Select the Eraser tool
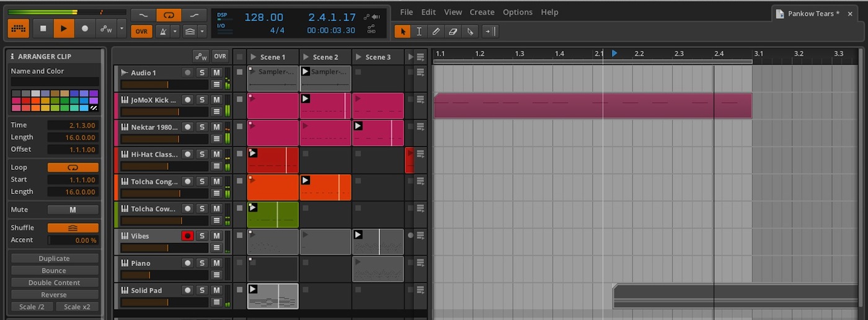This screenshot has width=868, height=320. click(x=453, y=31)
